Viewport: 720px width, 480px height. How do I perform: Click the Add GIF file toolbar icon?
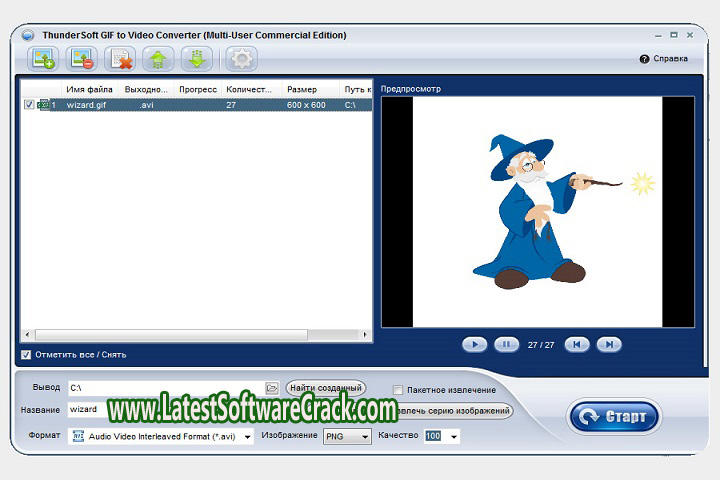[44, 59]
